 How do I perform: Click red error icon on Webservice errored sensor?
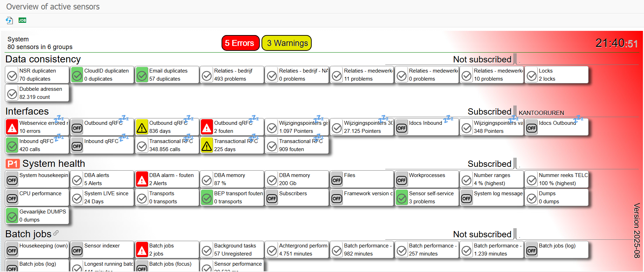12,127
